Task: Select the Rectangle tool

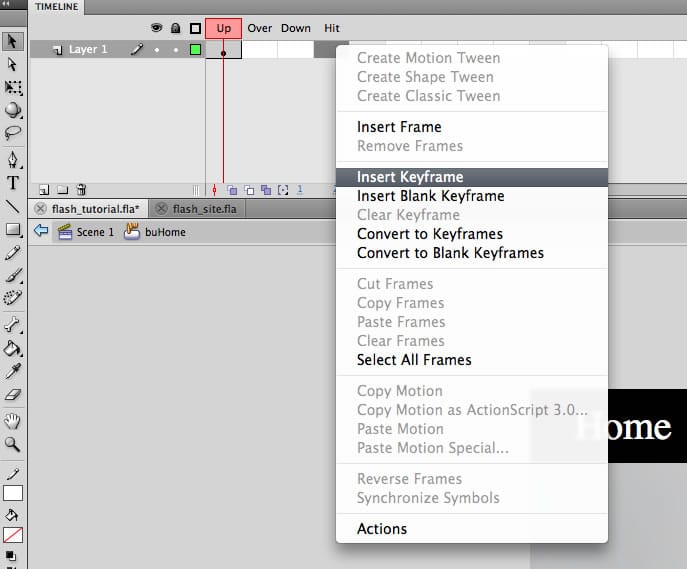Action: point(13,229)
